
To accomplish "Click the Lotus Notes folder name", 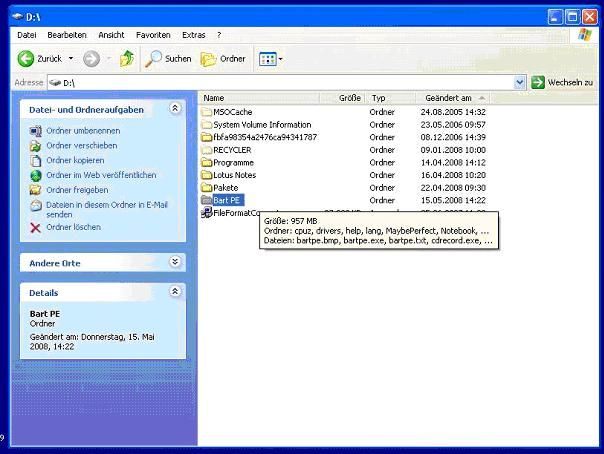I will pos(235,175).
